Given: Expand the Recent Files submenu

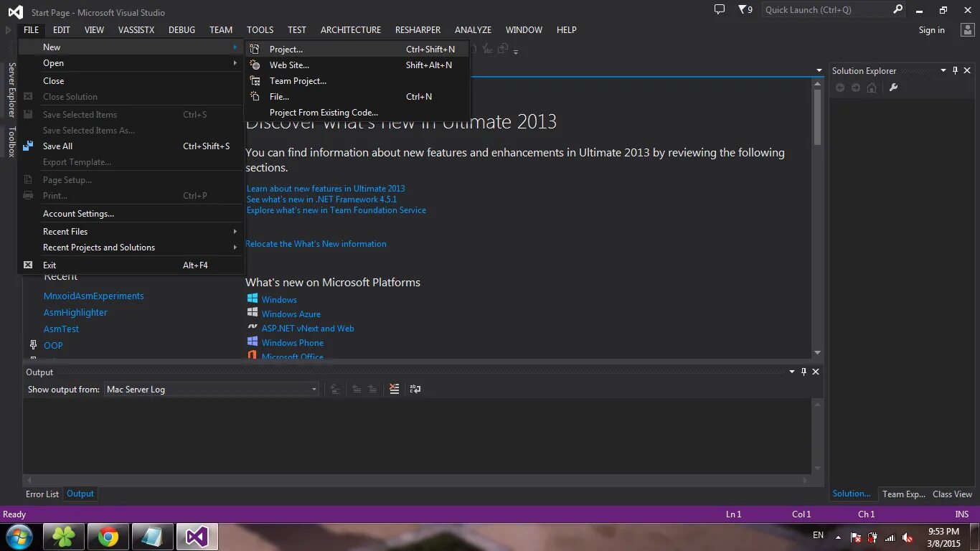Looking at the screenshot, I should (130, 232).
